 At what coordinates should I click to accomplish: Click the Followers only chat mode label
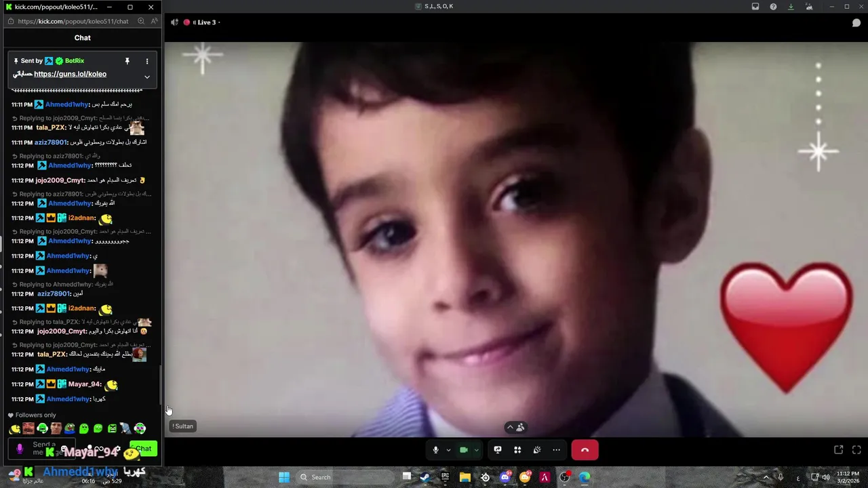[36, 415]
